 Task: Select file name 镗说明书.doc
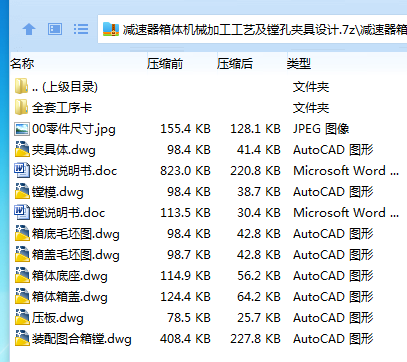68,213
